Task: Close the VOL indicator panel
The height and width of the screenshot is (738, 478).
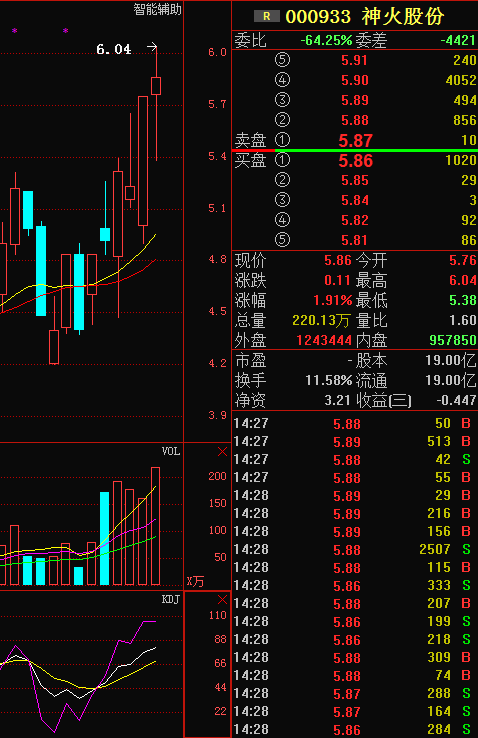Action: click(x=223, y=452)
